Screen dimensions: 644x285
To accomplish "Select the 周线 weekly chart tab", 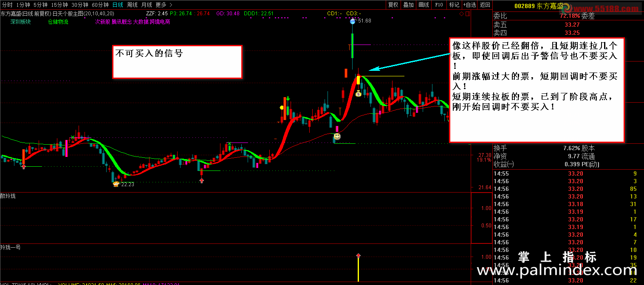I will [x=132, y=5].
